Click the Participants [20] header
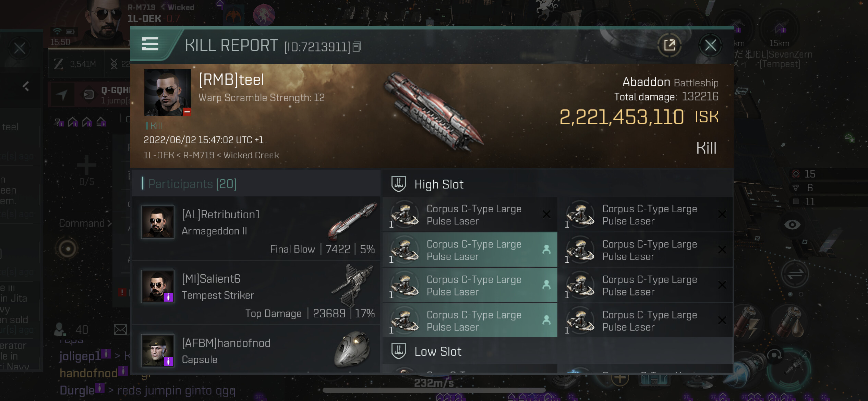This screenshot has height=401, width=868. [x=192, y=184]
